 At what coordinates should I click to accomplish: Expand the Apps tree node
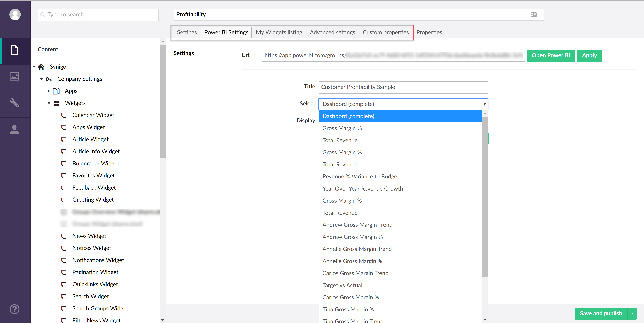[49, 91]
